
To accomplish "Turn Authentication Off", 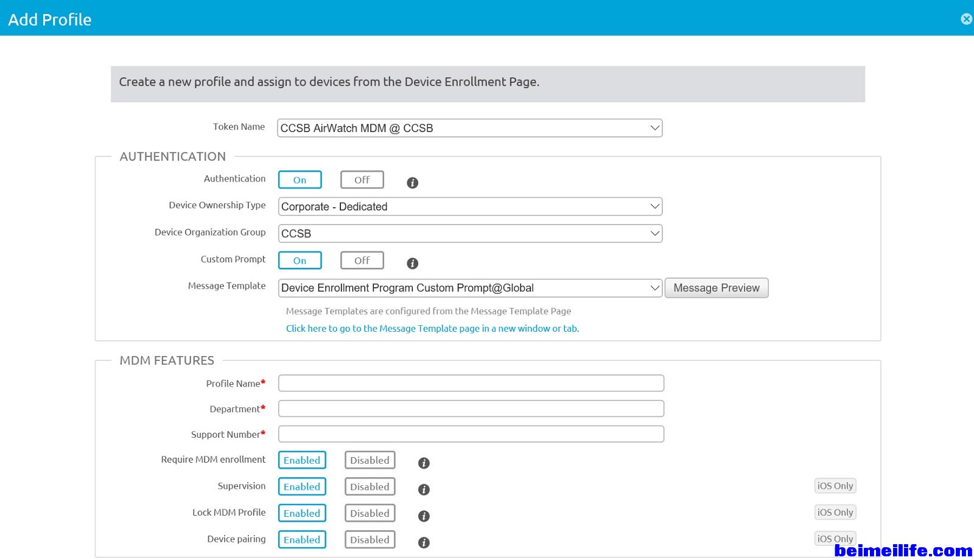I will [362, 180].
